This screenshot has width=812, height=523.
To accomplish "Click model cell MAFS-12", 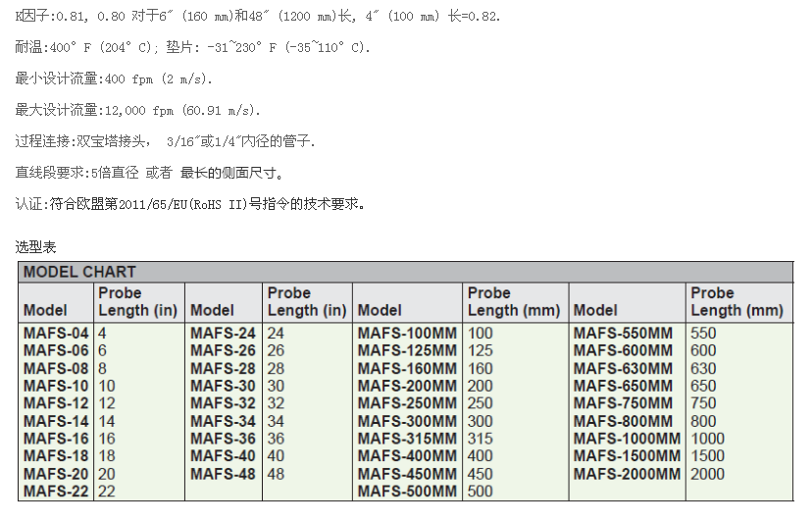I will 56,404.
